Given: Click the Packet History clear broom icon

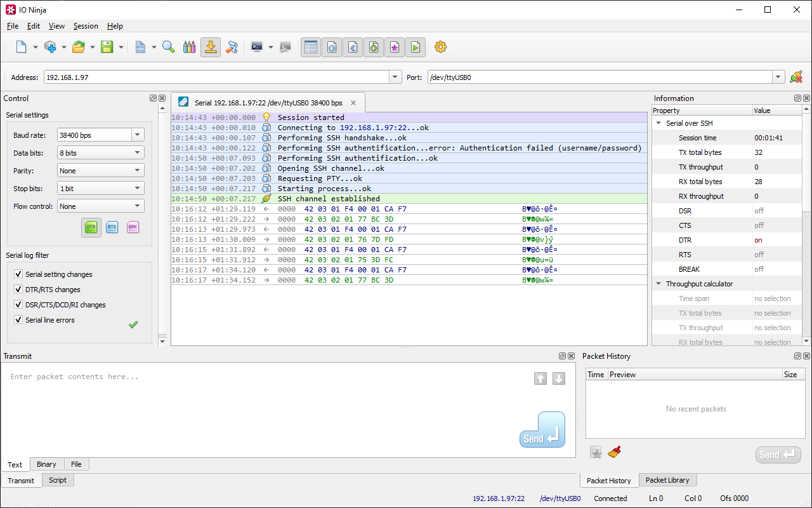Looking at the screenshot, I should (614, 452).
